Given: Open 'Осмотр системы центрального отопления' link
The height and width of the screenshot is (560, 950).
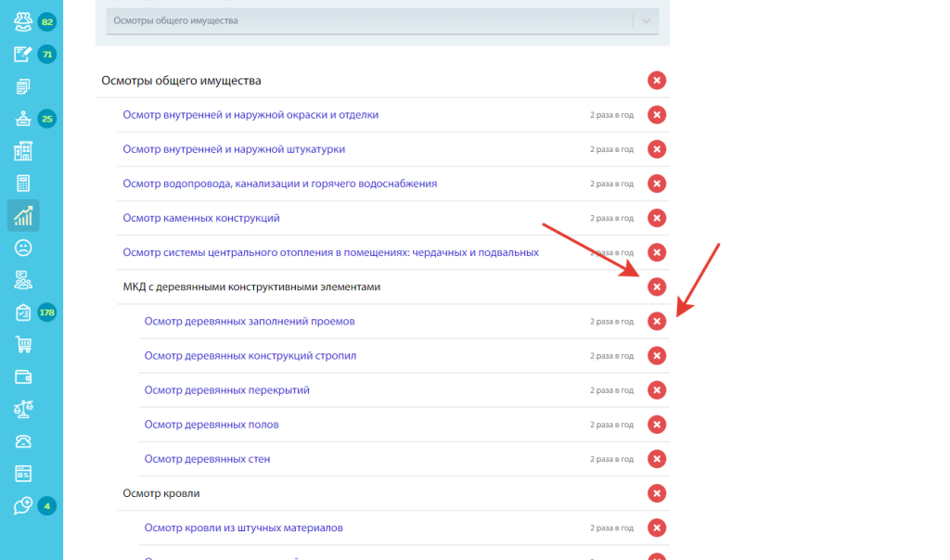Looking at the screenshot, I should pos(331,252).
